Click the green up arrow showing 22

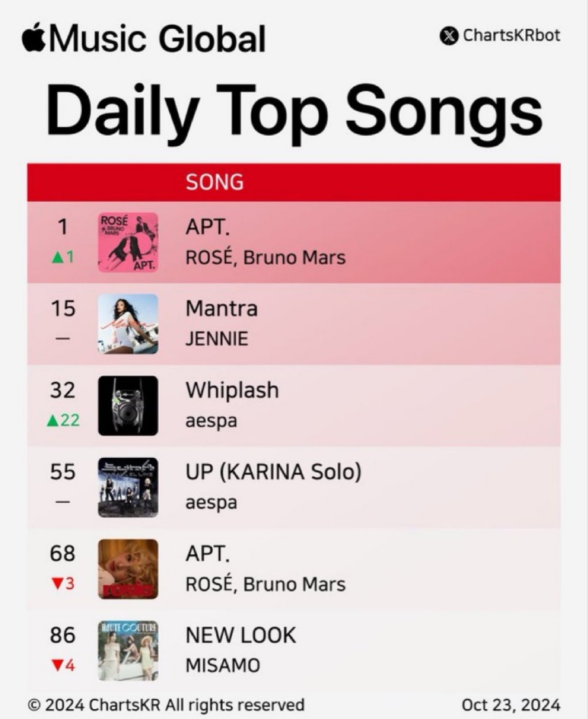pos(53,420)
